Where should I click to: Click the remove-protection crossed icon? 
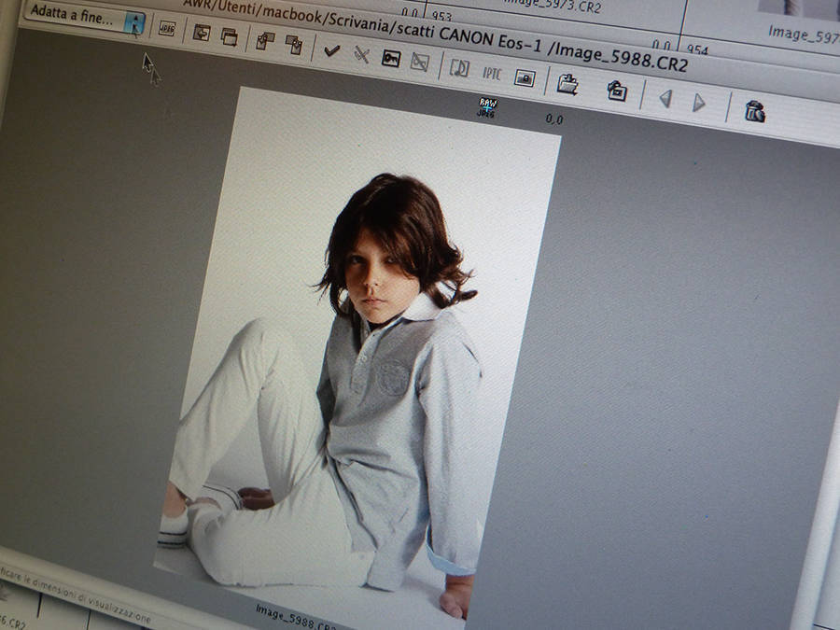point(420,63)
